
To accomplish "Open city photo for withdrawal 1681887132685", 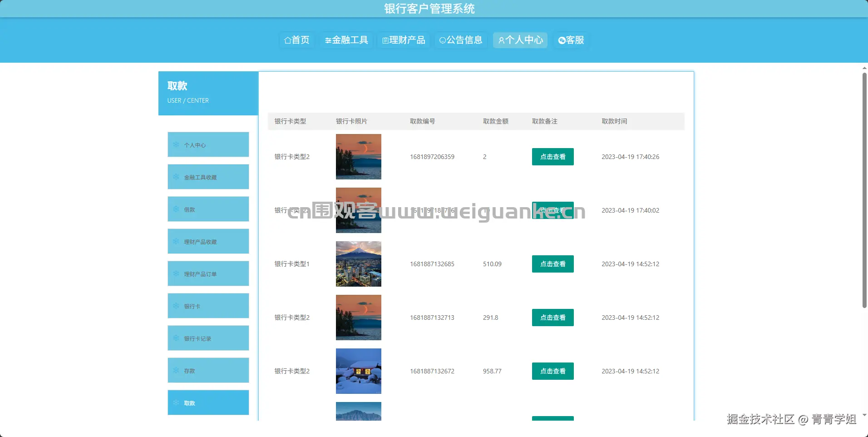I will [x=359, y=264].
